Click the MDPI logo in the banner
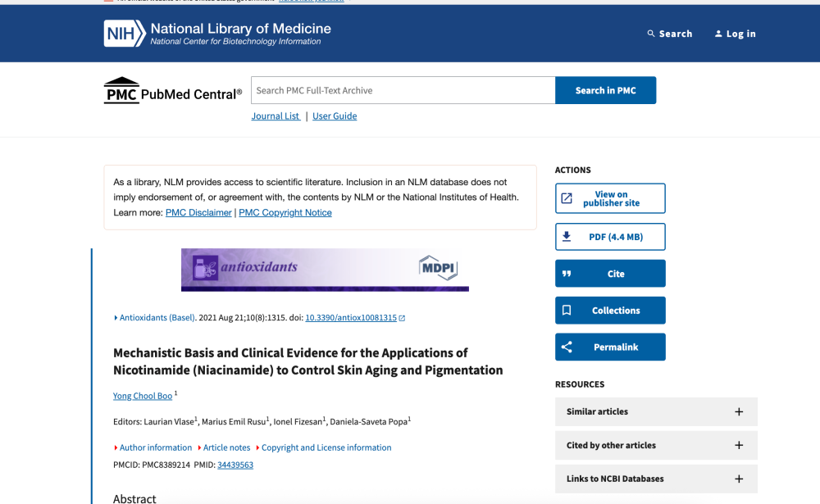 pyautogui.click(x=438, y=268)
